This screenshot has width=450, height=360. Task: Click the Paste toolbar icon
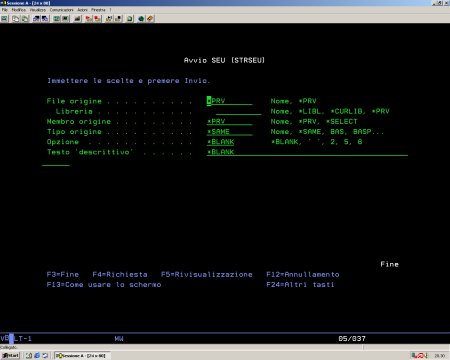pyautogui.click(x=25, y=19)
